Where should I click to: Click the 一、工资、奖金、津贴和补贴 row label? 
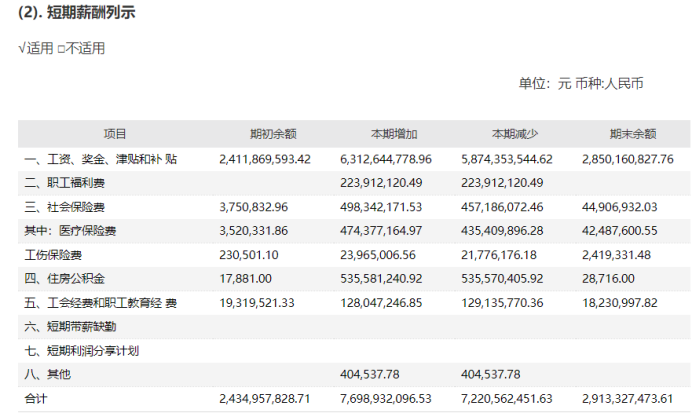(101, 159)
